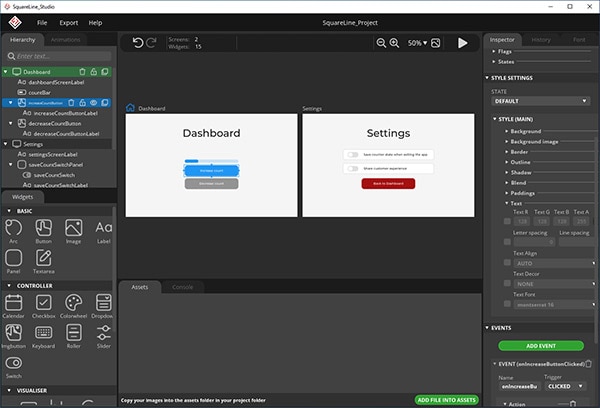
Task: Enable the Text color checkbox
Action: click(507, 221)
